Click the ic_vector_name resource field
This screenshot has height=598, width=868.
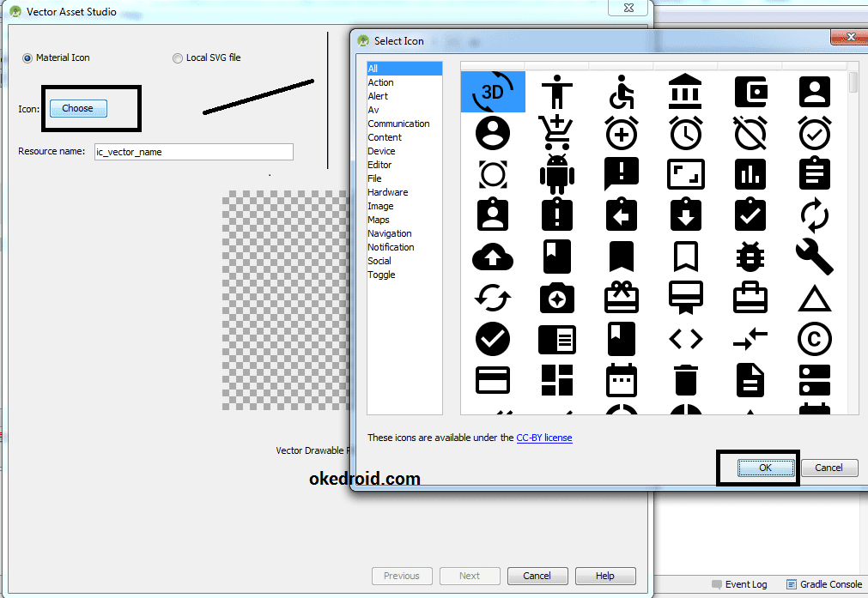(x=193, y=152)
